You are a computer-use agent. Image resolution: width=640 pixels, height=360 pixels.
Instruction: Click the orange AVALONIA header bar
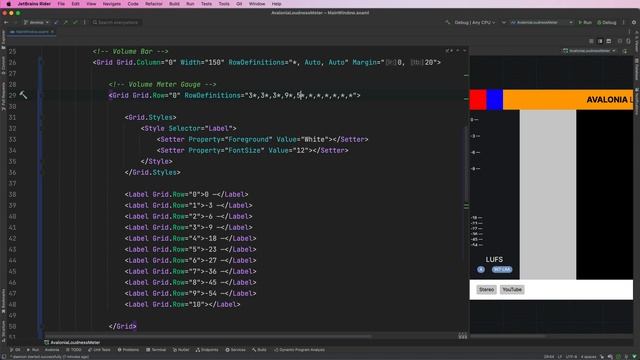pos(568,100)
